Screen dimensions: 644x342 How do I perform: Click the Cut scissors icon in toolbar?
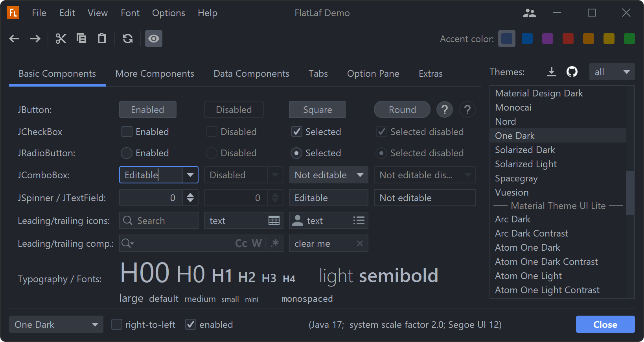61,39
